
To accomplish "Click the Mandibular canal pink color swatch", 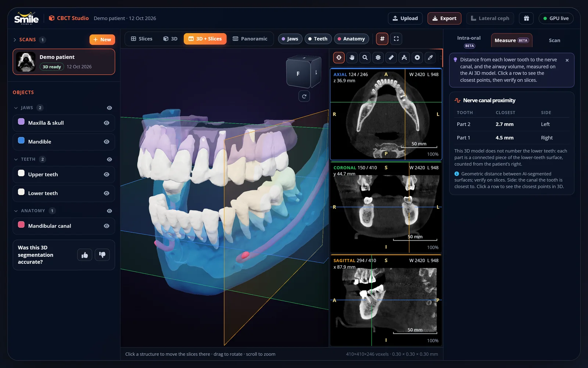I will tap(21, 224).
